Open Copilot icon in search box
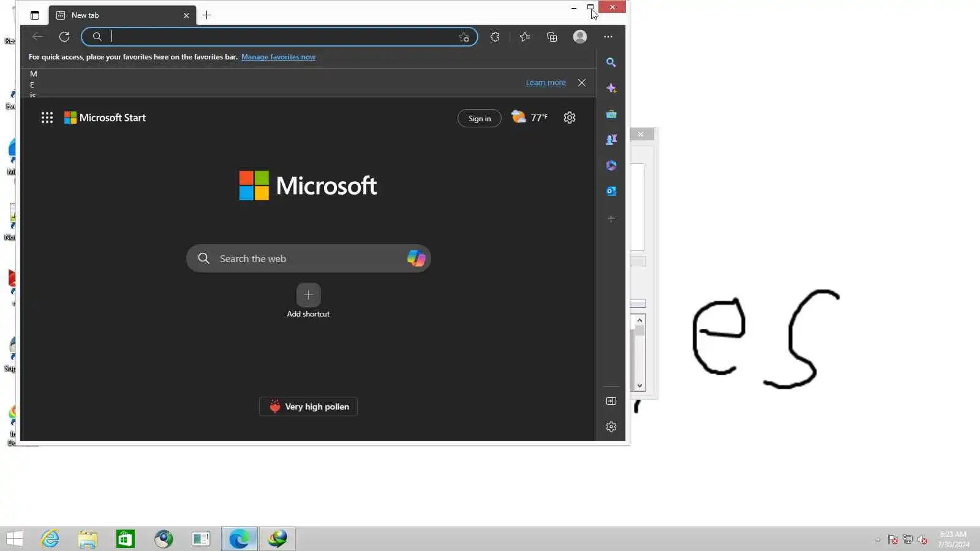The height and width of the screenshot is (551, 980). (417, 258)
